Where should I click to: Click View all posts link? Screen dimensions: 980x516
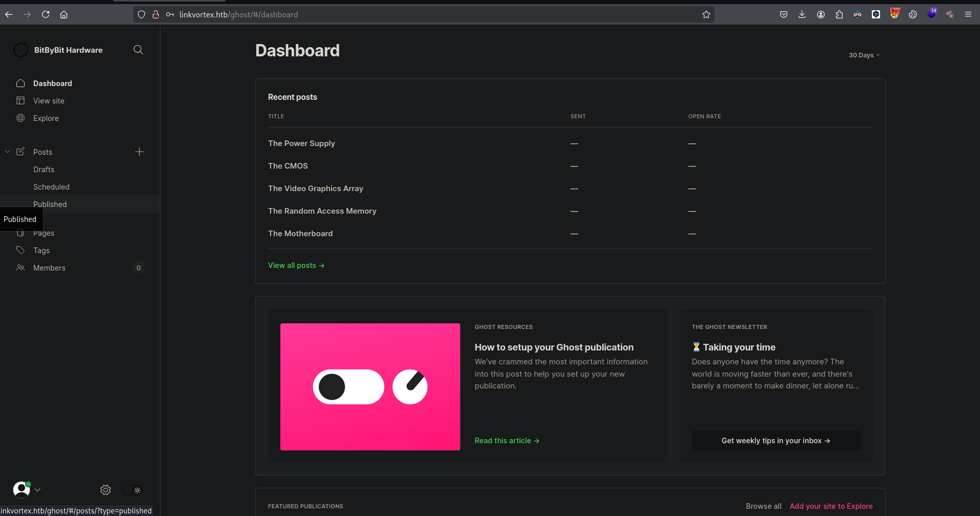[x=296, y=265]
